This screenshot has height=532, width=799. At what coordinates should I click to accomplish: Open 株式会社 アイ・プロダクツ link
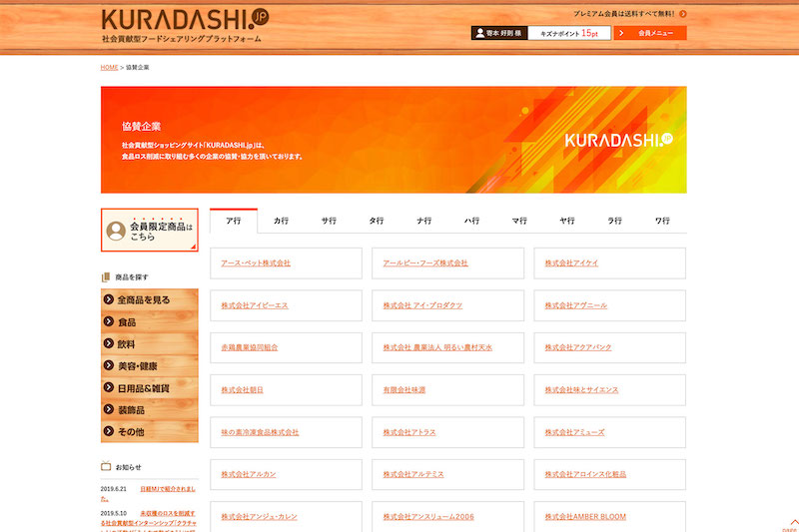tap(422, 305)
